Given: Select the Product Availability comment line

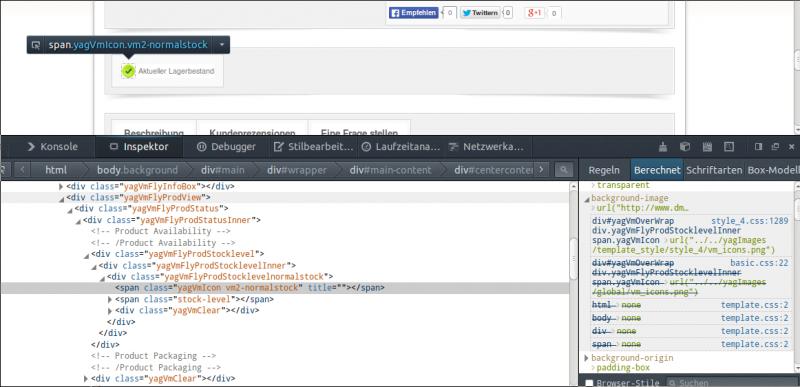Looking at the screenshot, I should tap(161, 231).
